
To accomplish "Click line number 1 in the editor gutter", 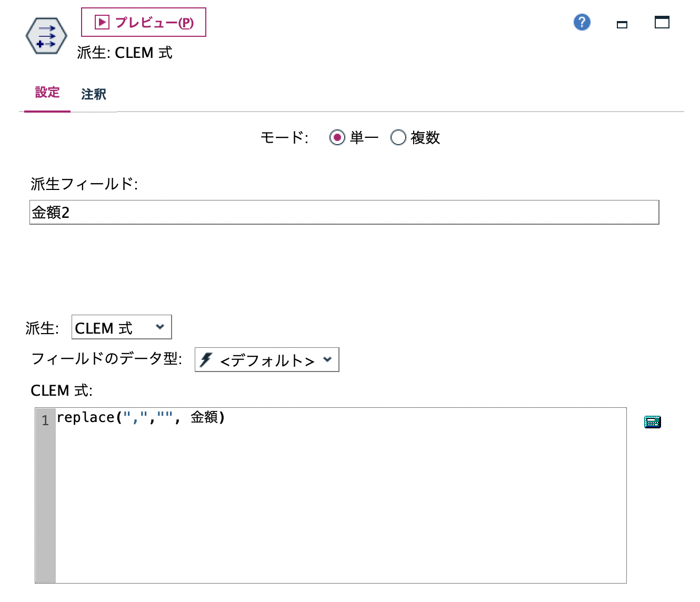I will [x=45, y=420].
